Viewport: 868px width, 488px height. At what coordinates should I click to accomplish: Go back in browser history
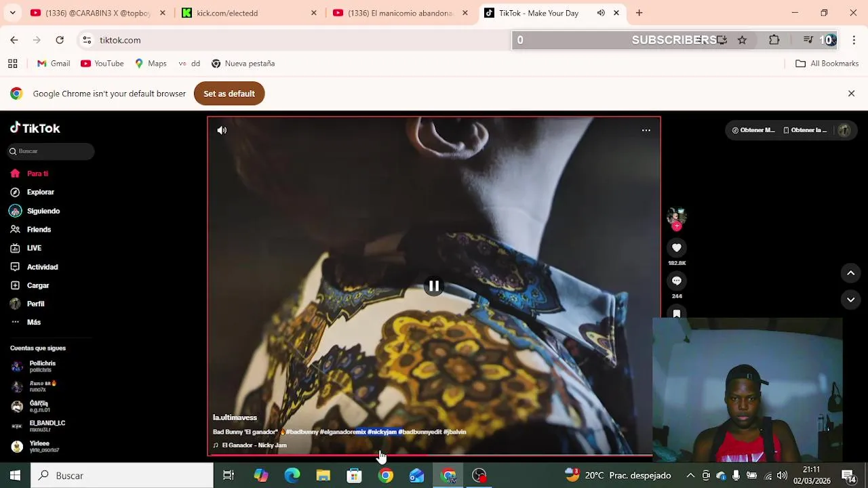tap(14, 40)
